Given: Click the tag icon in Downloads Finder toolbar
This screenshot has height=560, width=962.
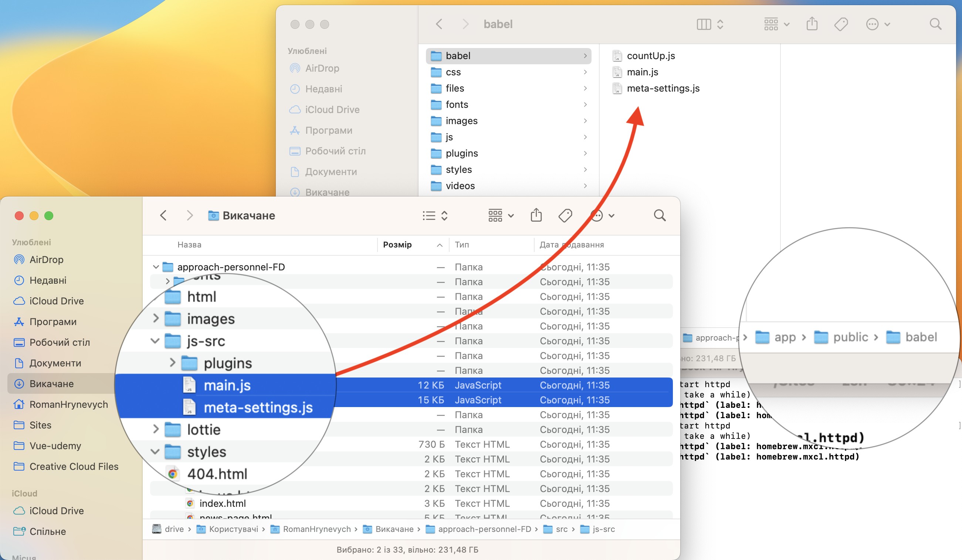Looking at the screenshot, I should point(565,215).
